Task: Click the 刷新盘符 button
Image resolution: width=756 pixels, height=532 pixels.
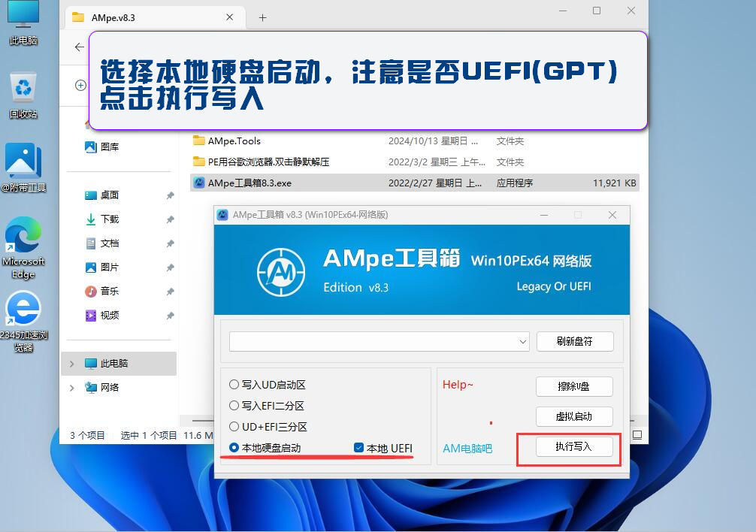Action: point(575,342)
